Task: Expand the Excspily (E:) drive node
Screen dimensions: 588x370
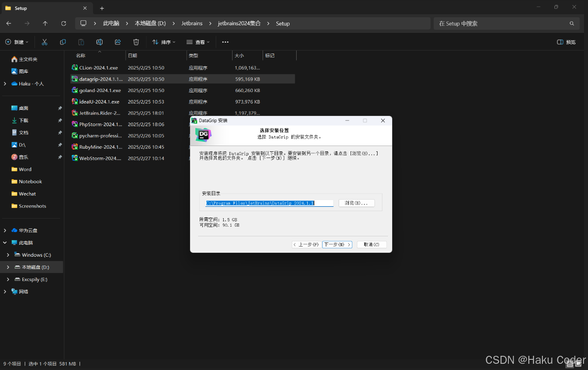Action: (8, 279)
